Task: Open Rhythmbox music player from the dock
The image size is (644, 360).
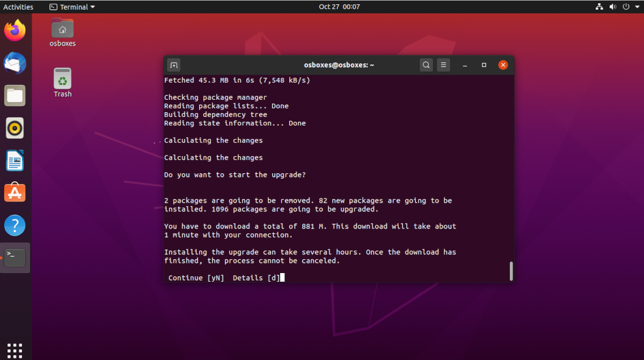Action: (x=15, y=128)
